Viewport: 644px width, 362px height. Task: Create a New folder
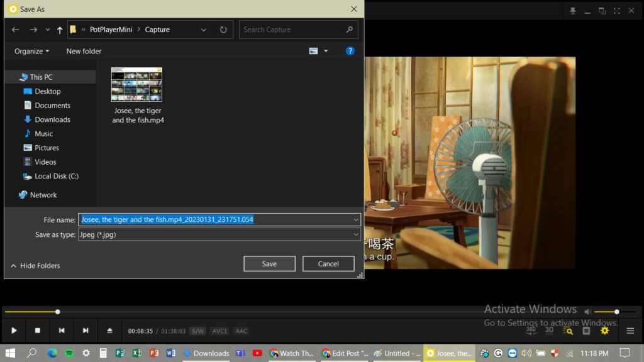[84, 52]
